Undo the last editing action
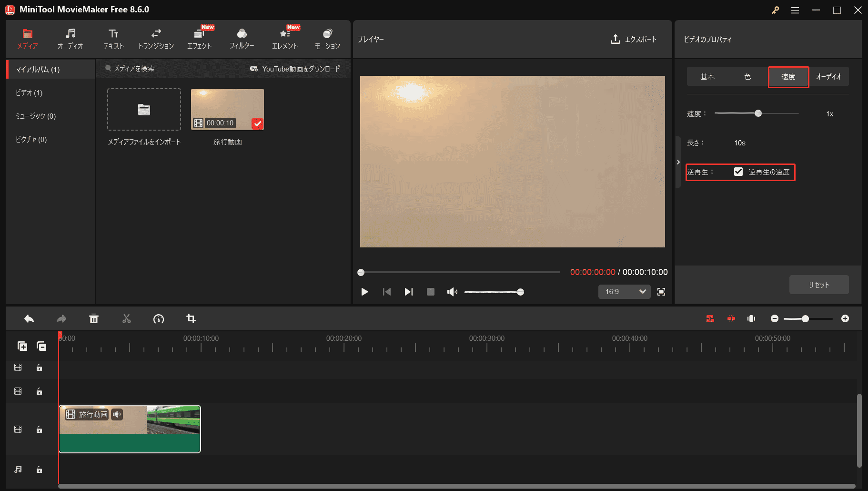 pos(29,318)
